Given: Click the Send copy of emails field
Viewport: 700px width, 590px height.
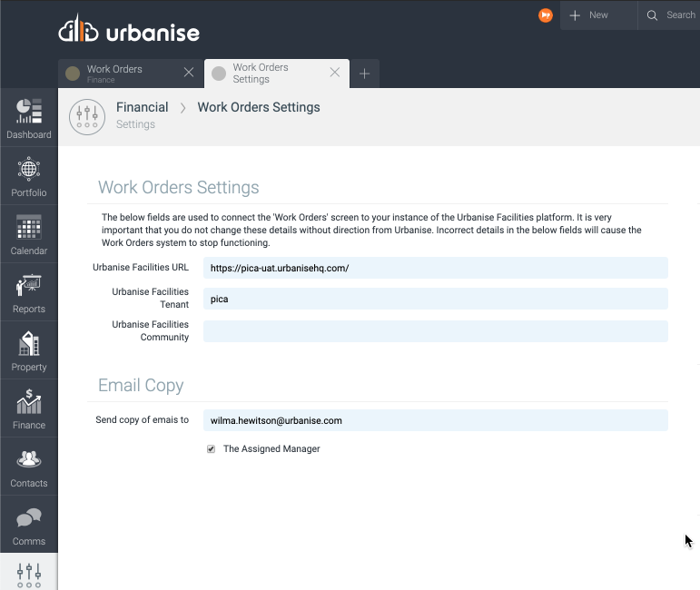Looking at the screenshot, I should pyautogui.click(x=435, y=420).
